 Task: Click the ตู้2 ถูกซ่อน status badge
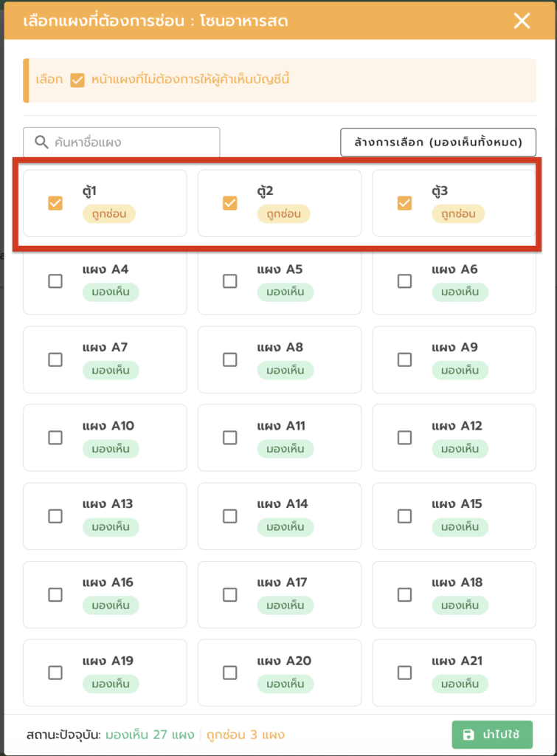click(x=284, y=214)
